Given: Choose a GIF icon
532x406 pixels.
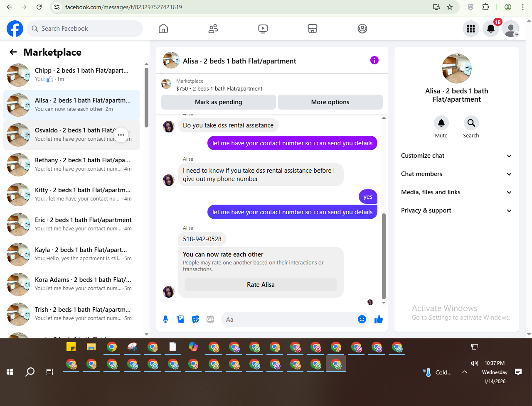Looking at the screenshot, I should (210, 319).
